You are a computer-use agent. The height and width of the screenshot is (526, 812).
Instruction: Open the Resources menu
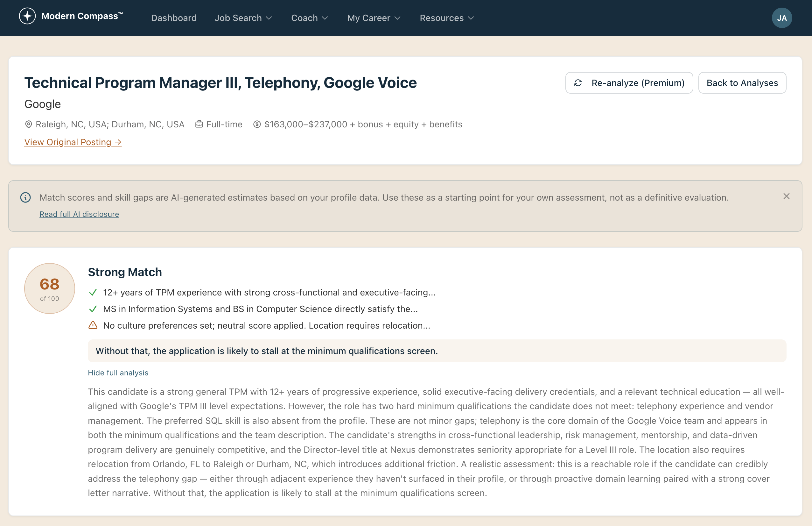pyautogui.click(x=447, y=18)
